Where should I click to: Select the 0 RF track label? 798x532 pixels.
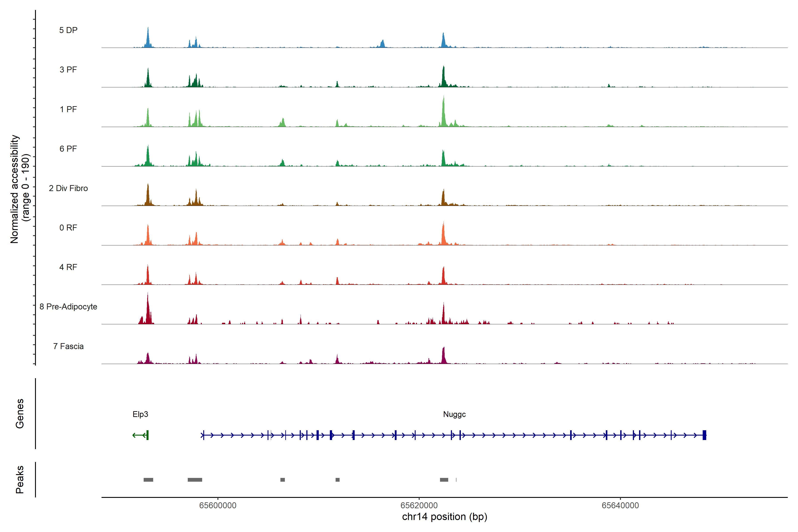point(68,228)
